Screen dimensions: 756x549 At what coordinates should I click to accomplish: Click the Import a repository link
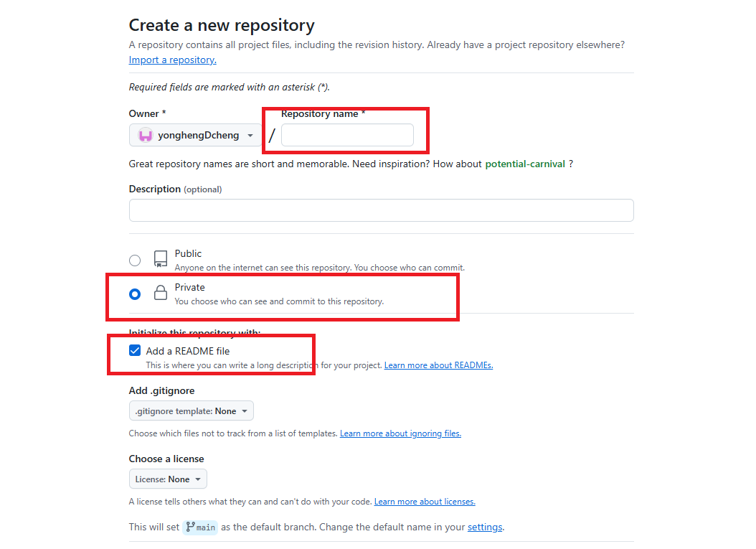[x=172, y=60]
